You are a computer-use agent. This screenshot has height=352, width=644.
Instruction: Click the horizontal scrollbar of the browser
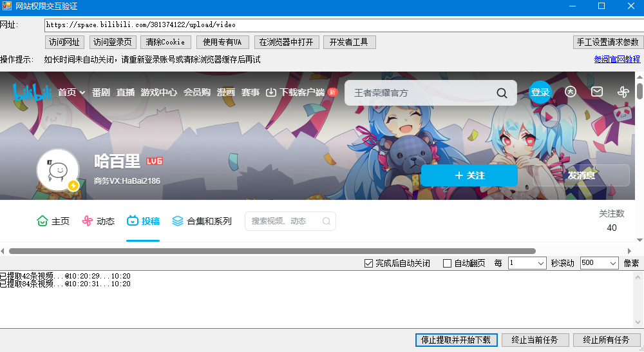pos(272,251)
